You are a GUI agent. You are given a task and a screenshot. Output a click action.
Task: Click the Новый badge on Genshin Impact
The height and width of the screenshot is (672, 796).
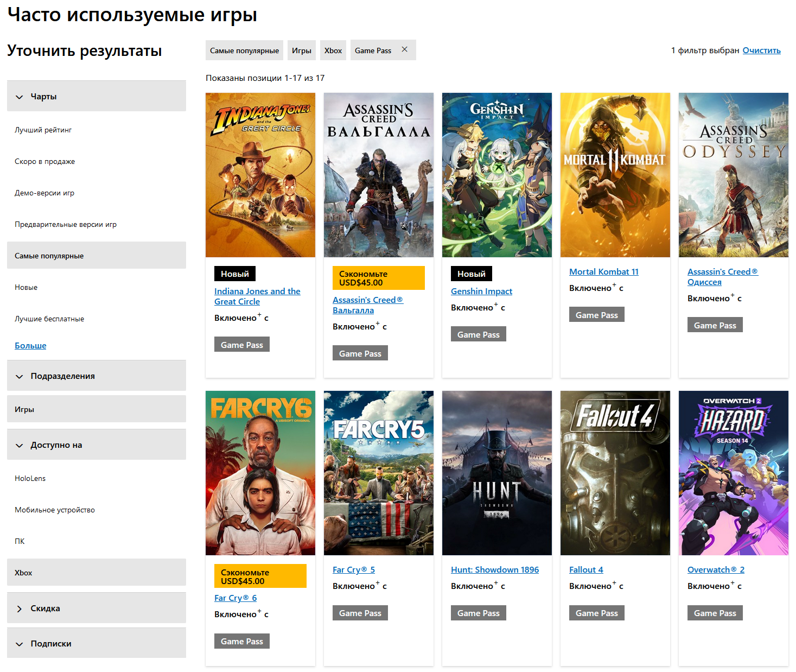[x=472, y=274]
